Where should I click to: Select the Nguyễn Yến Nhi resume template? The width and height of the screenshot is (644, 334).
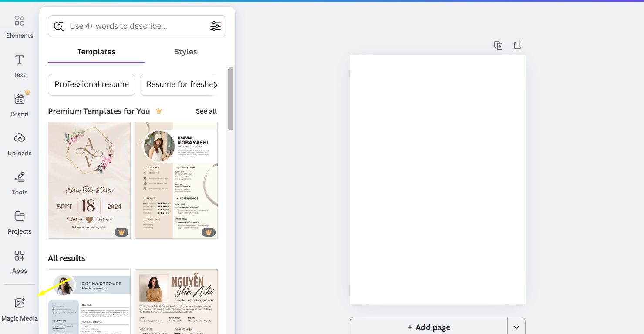pos(176,302)
